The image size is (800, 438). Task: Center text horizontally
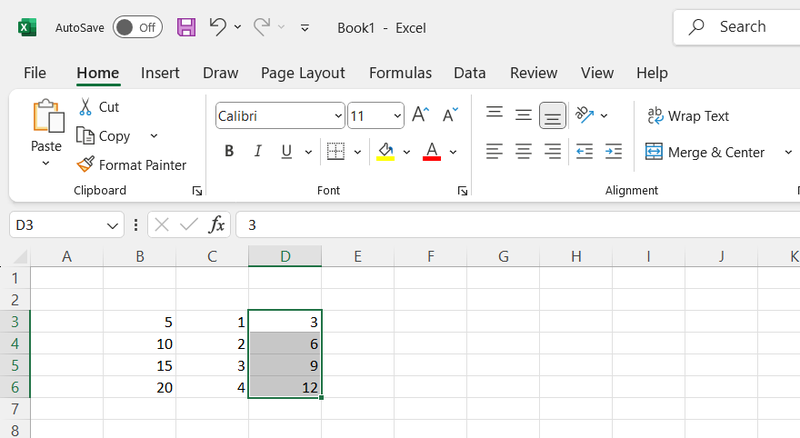[523, 152]
